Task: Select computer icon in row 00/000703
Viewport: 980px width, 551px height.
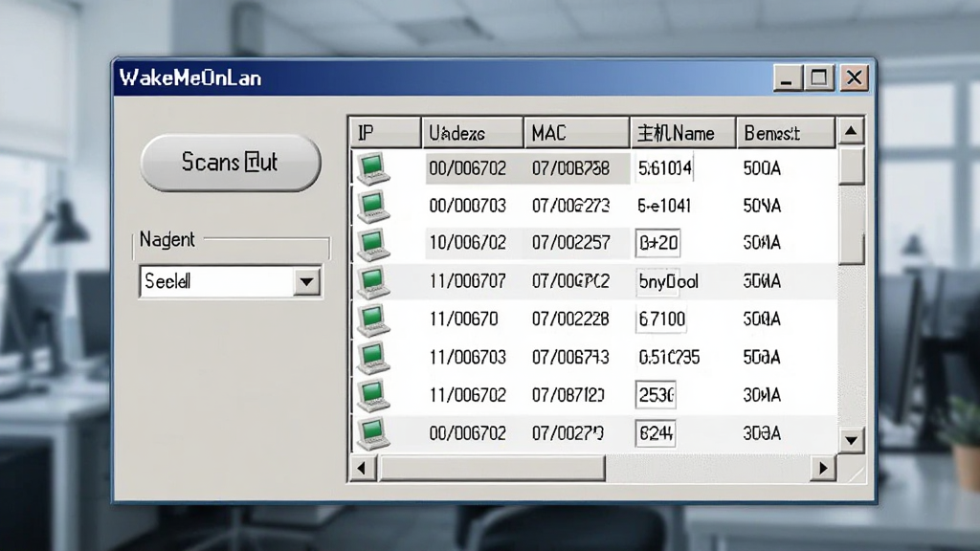Action: pyautogui.click(x=373, y=207)
